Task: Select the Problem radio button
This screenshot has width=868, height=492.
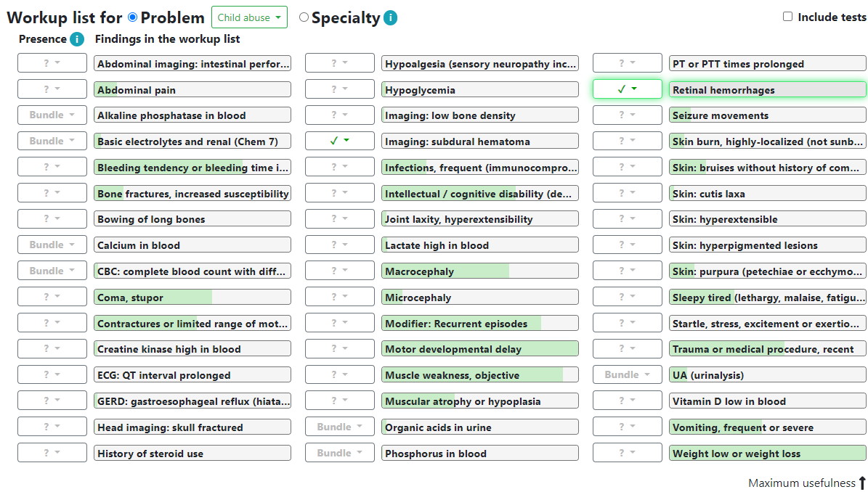Action: coord(132,17)
